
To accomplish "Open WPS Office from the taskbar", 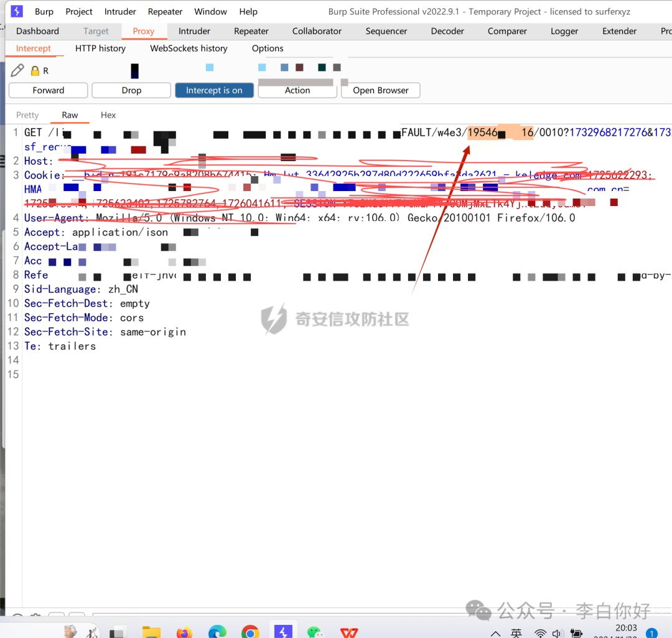I will click(x=349, y=633).
